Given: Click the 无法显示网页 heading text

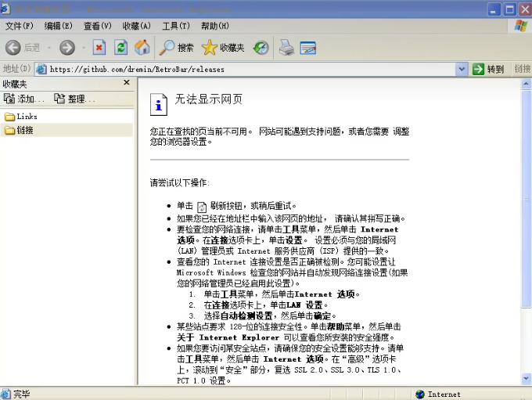Looking at the screenshot, I should click(x=209, y=99).
